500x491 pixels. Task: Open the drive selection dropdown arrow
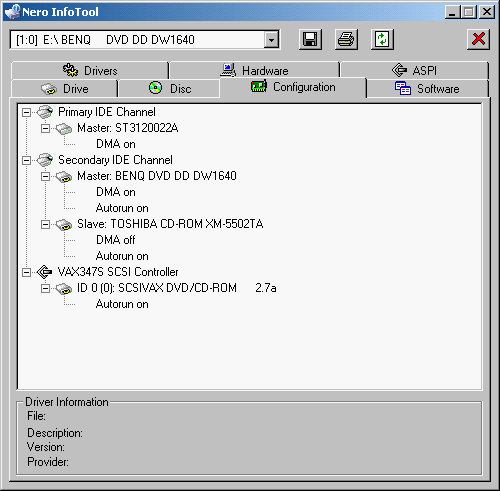coord(272,40)
